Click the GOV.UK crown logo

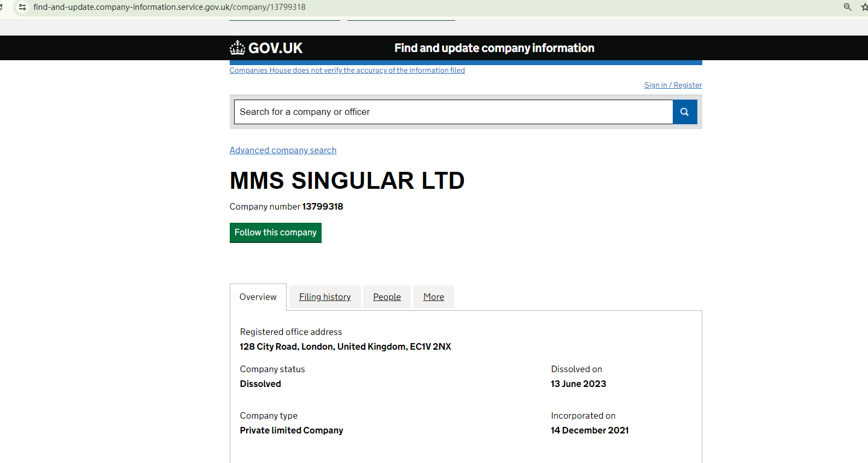(237, 48)
